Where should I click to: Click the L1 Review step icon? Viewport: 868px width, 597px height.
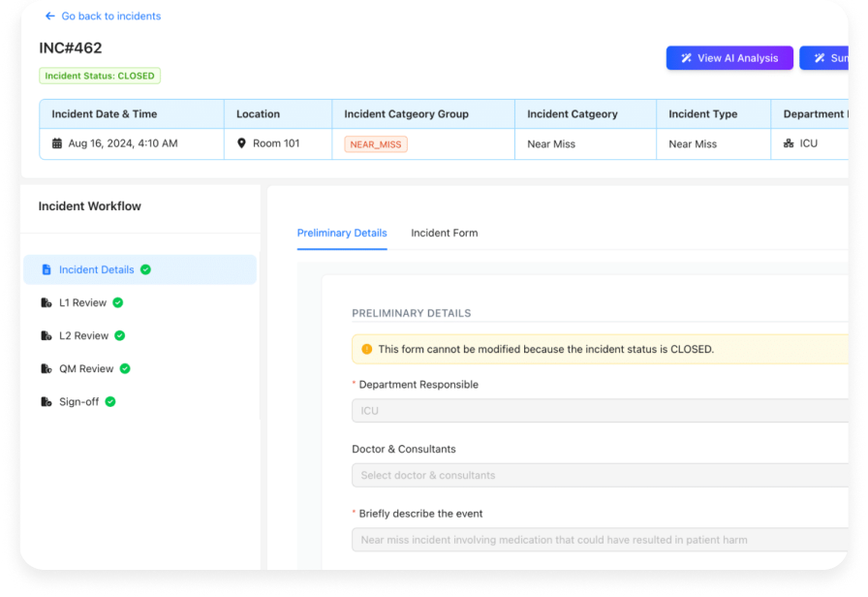46,303
